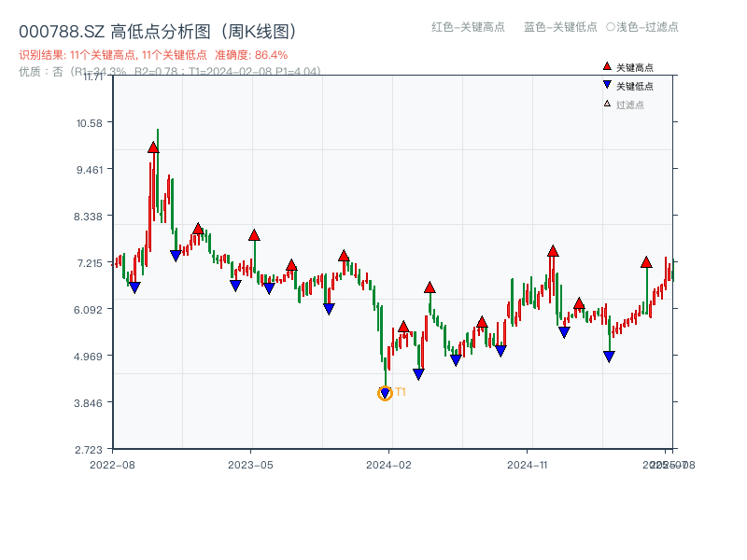Click the 2023-05 x-axis date label
Image resolution: width=747 pixels, height=560 pixels.
point(250,465)
